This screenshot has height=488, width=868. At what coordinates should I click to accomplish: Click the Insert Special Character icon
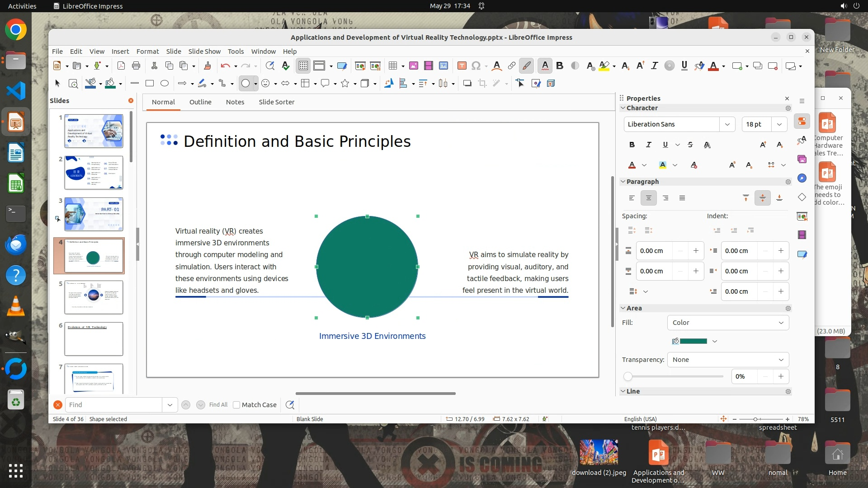click(x=476, y=66)
